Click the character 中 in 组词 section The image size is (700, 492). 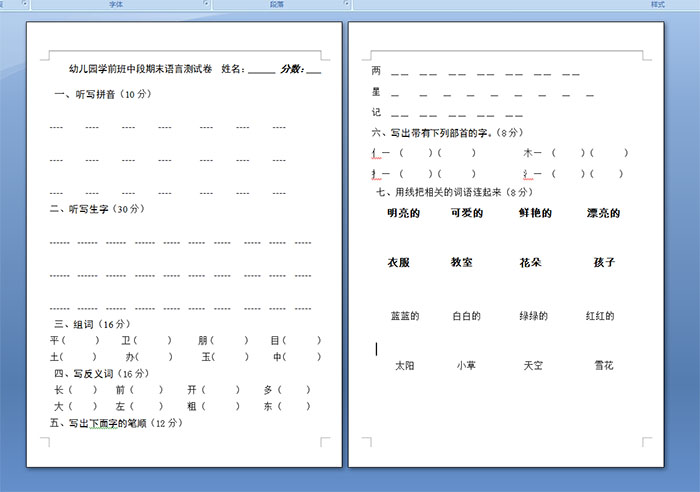(x=278, y=357)
